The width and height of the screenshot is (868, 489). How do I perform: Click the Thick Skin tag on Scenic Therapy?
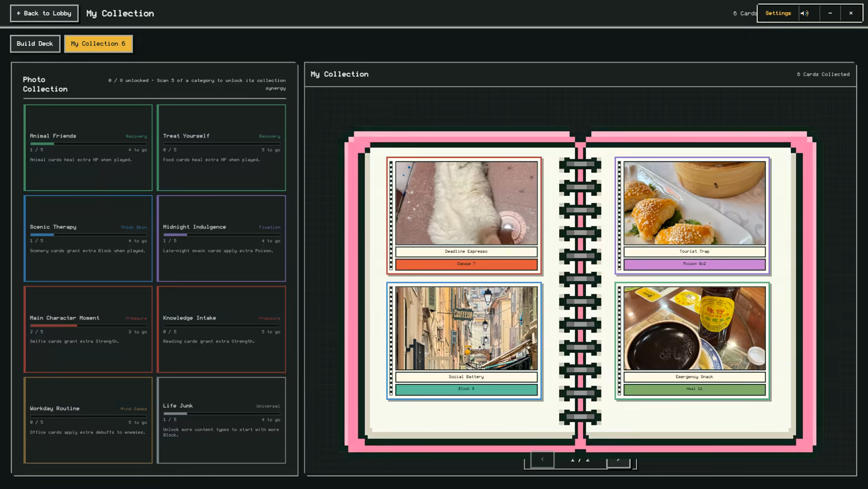(x=134, y=227)
